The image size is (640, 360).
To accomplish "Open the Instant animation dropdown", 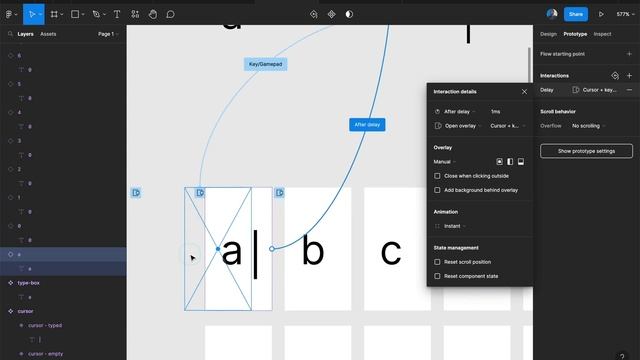I will [454, 226].
